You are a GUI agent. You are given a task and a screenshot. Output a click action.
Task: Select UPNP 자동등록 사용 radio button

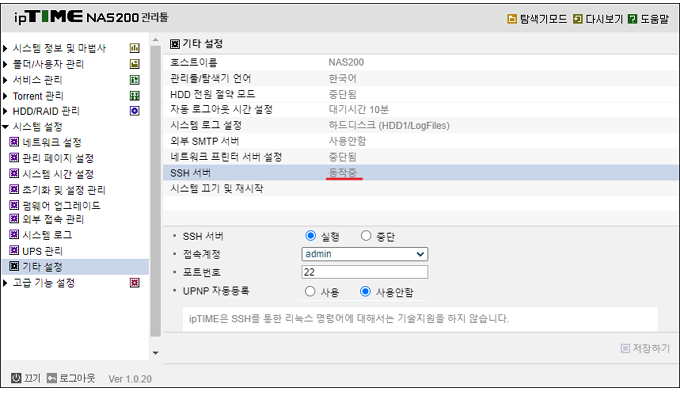point(310,291)
